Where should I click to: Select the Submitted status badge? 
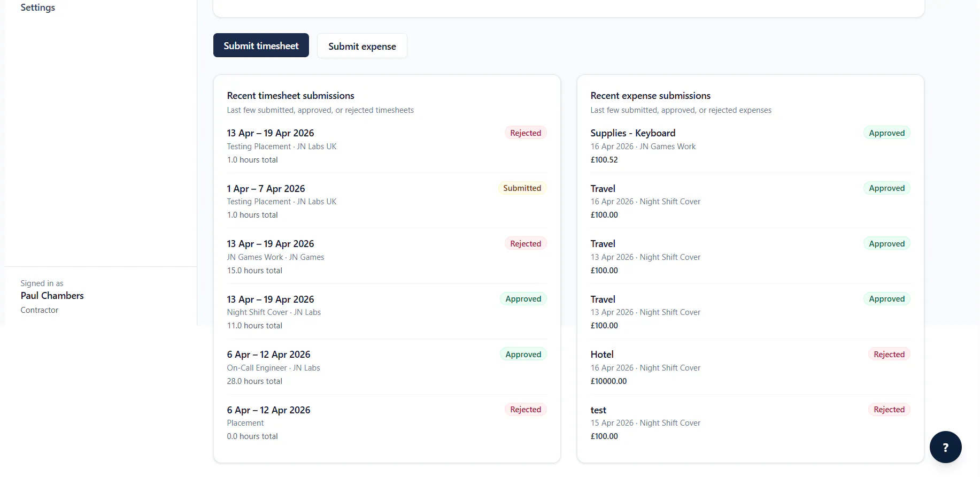pos(522,188)
